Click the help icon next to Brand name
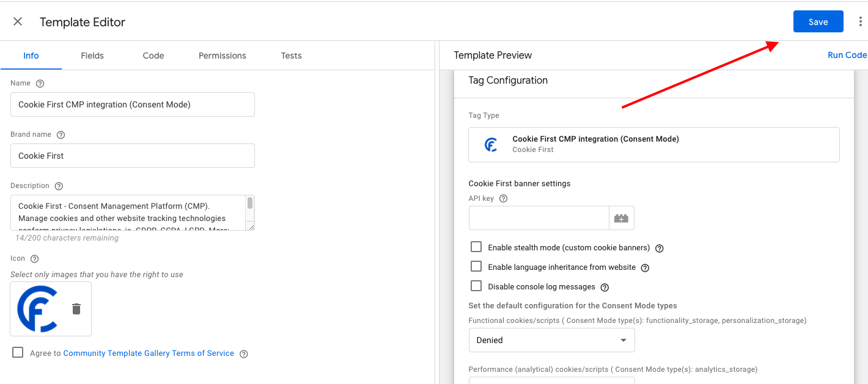The width and height of the screenshot is (868, 384). point(61,135)
